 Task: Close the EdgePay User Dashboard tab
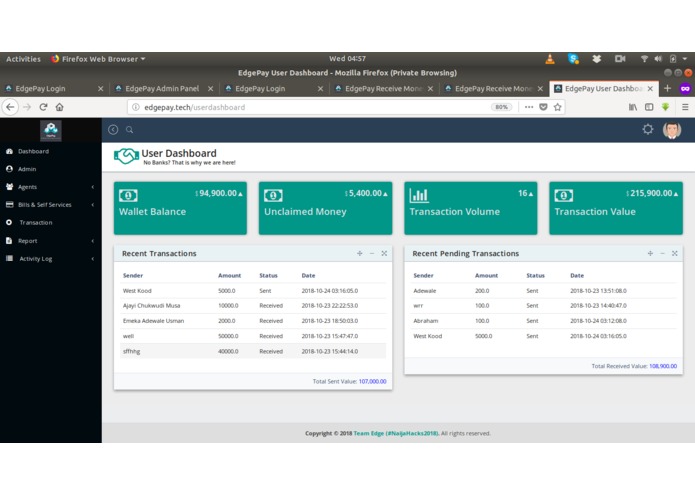tap(650, 89)
